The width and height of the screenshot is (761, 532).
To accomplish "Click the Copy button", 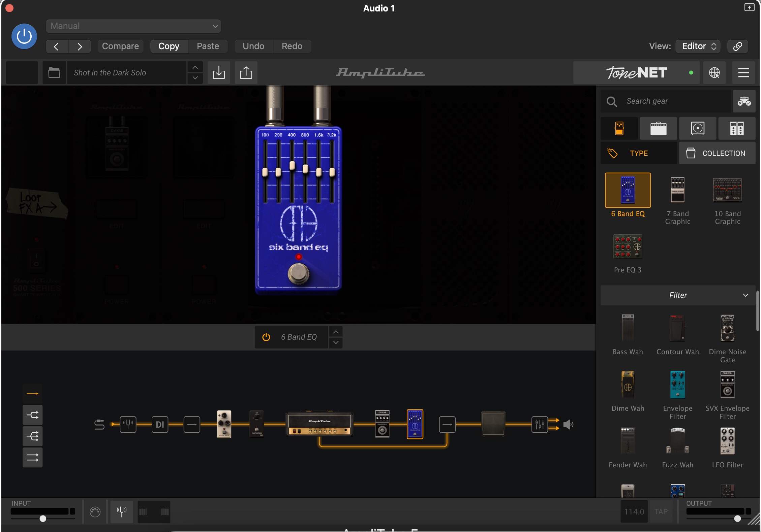I will point(169,46).
